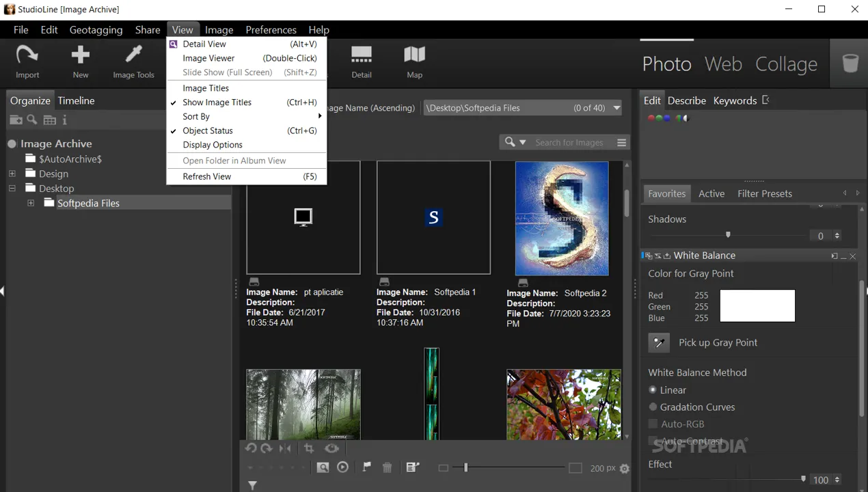Open the Keywords tab
The height and width of the screenshot is (492, 868).
point(735,100)
